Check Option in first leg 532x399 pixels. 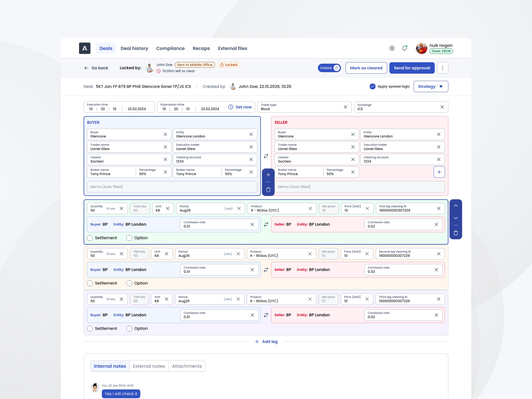point(129,238)
